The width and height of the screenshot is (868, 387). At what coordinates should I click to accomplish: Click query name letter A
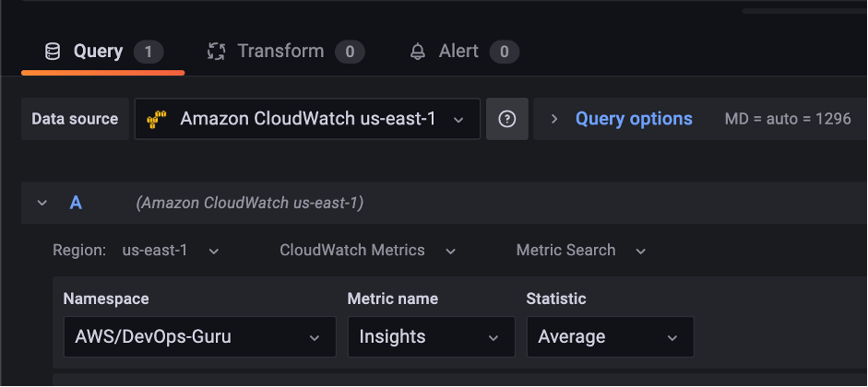pos(76,203)
